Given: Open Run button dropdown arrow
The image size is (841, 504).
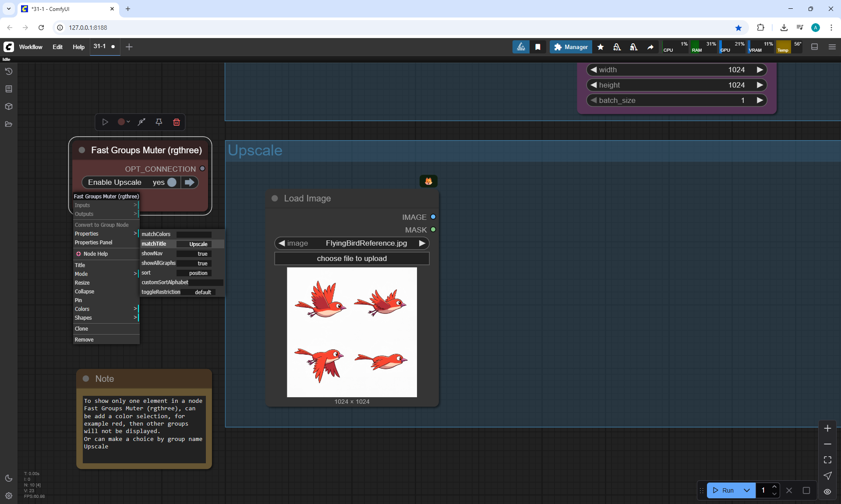Looking at the screenshot, I should tap(747, 490).
